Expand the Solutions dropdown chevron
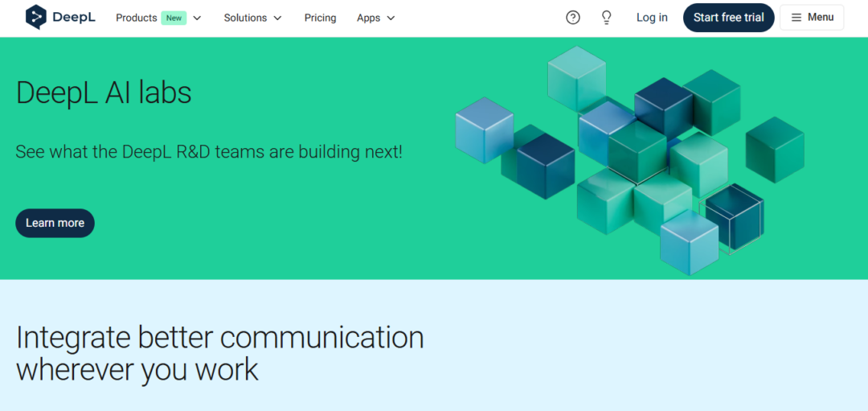This screenshot has width=868, height=411. pyautogui.click(x=277, y=18)
